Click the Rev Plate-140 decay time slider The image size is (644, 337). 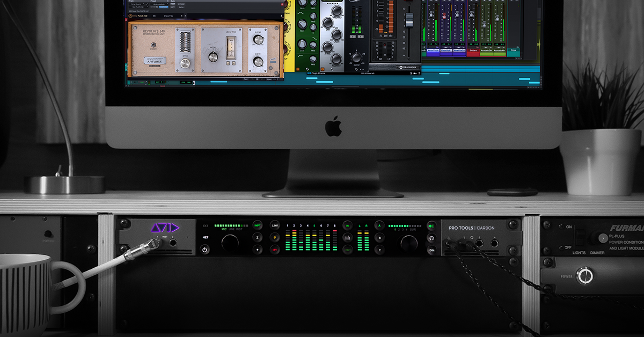[231, 50]
